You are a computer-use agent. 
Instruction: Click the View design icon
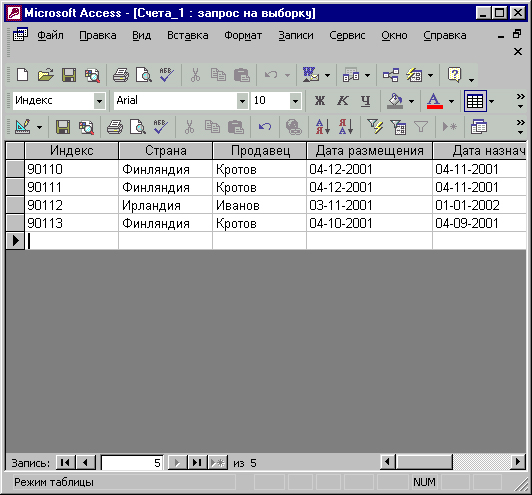pyautogui.click(x=23, y=127)
